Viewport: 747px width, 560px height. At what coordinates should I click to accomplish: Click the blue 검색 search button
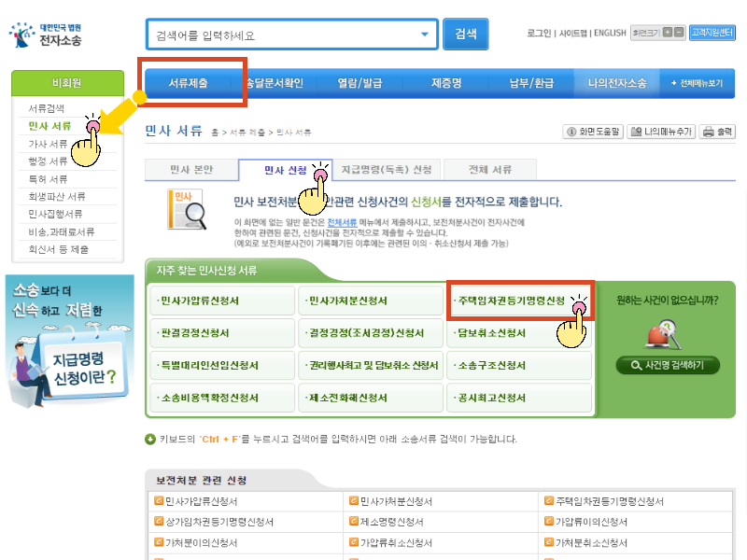465,33
